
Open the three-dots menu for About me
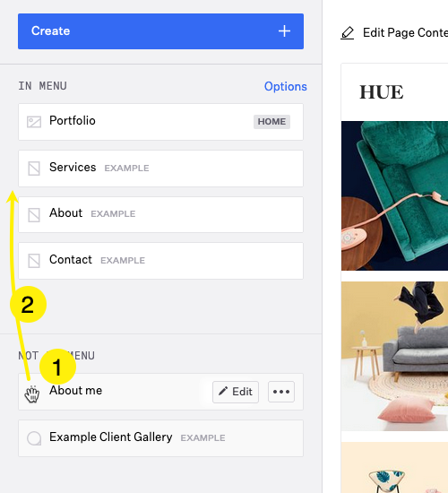[281, 392]
